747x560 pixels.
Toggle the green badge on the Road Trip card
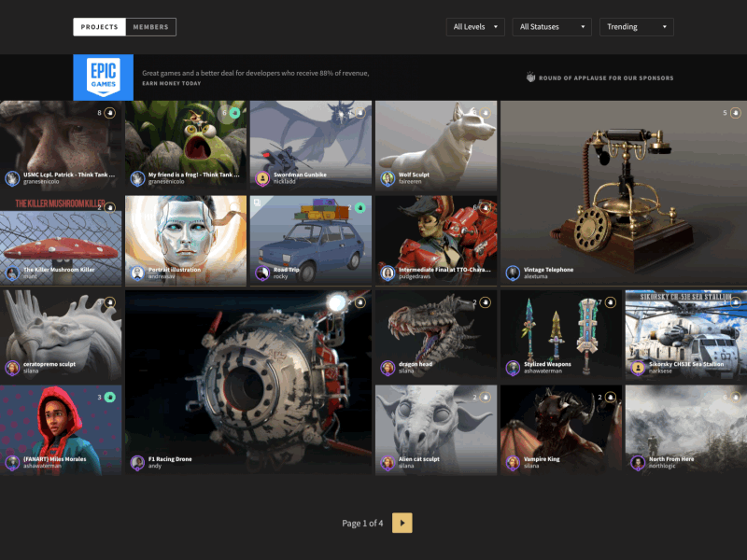(x=359, y=207)
